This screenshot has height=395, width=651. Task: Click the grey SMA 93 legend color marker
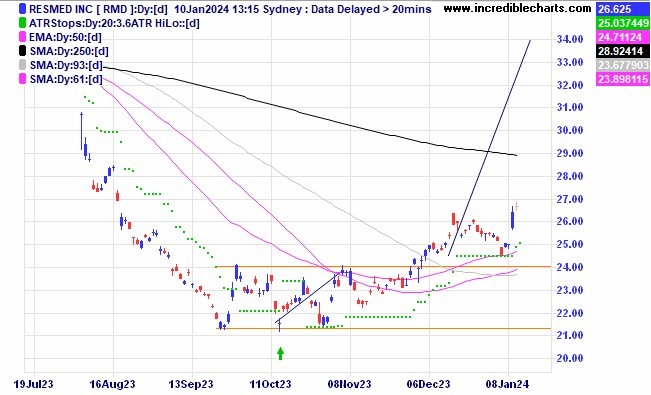click(22, 65)
